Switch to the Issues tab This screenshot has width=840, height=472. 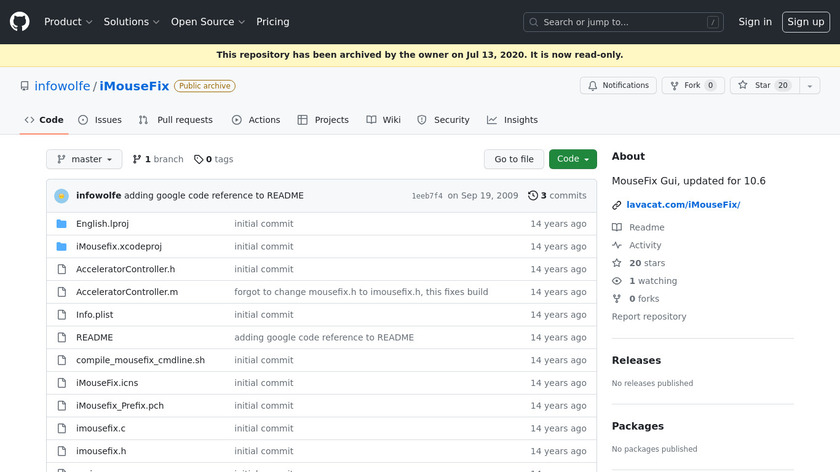pos(100,120)
